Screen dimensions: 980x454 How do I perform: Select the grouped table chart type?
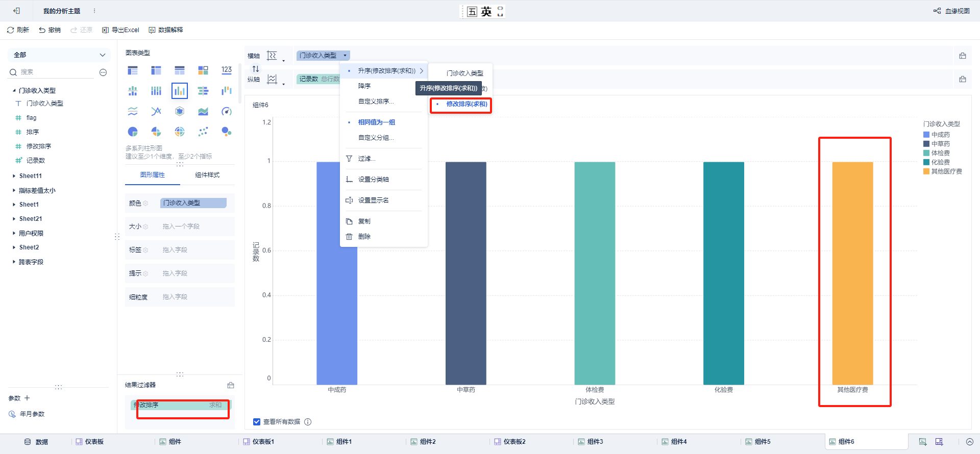[133, 70]
